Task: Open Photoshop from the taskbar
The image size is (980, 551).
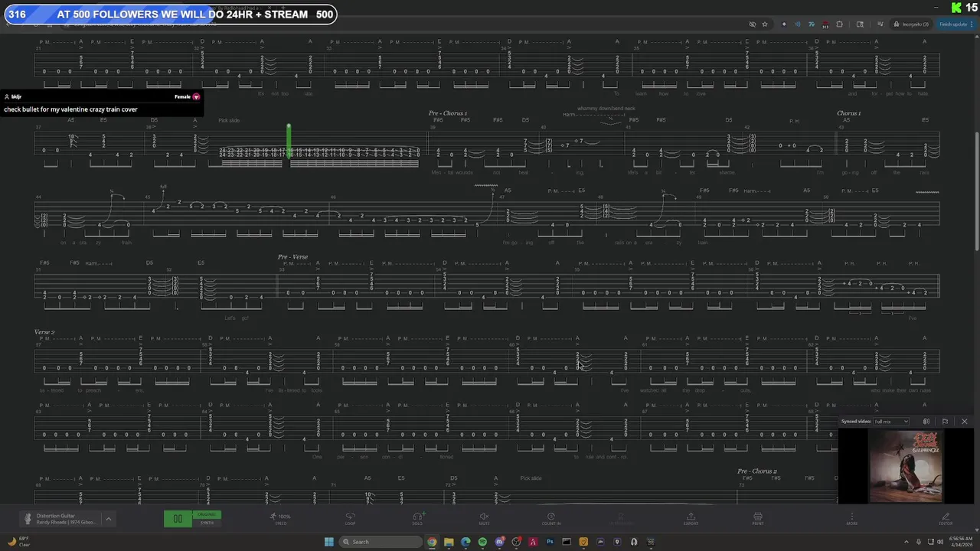Action: pyautogui.click(x=550, y=542)
